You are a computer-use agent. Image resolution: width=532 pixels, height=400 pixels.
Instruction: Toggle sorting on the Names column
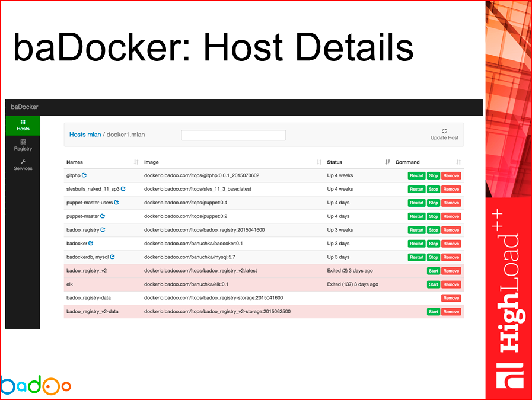pyautogui.click(x=135, y=162)
